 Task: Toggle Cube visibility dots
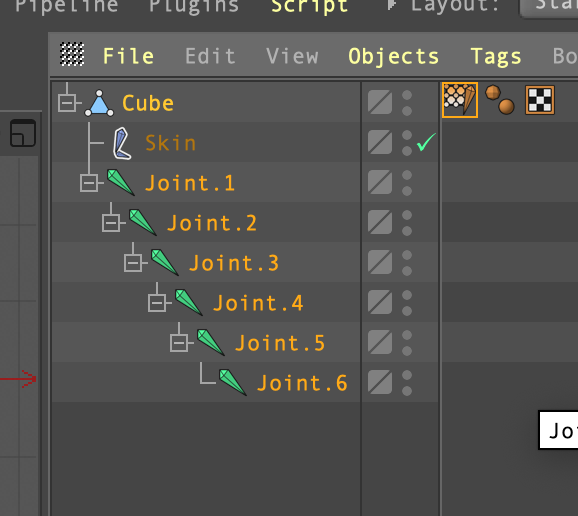[407, 103]
